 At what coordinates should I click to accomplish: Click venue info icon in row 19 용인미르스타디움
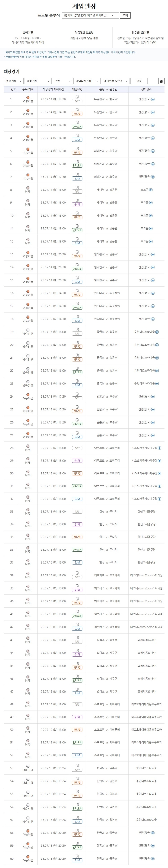click(x=157, y=332)
